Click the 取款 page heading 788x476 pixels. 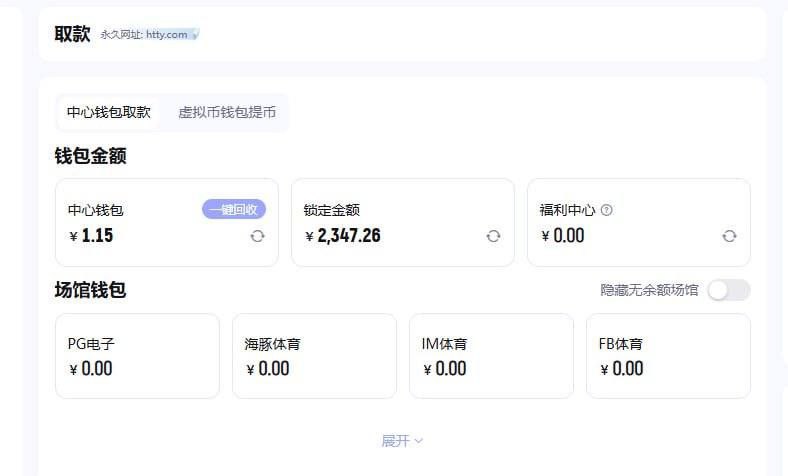tap(73, 34)
